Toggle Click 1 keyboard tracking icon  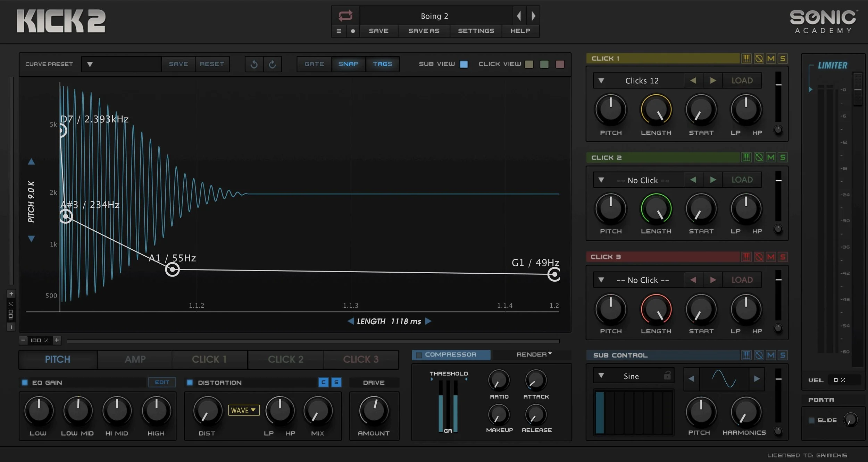[x=746, y=58]
